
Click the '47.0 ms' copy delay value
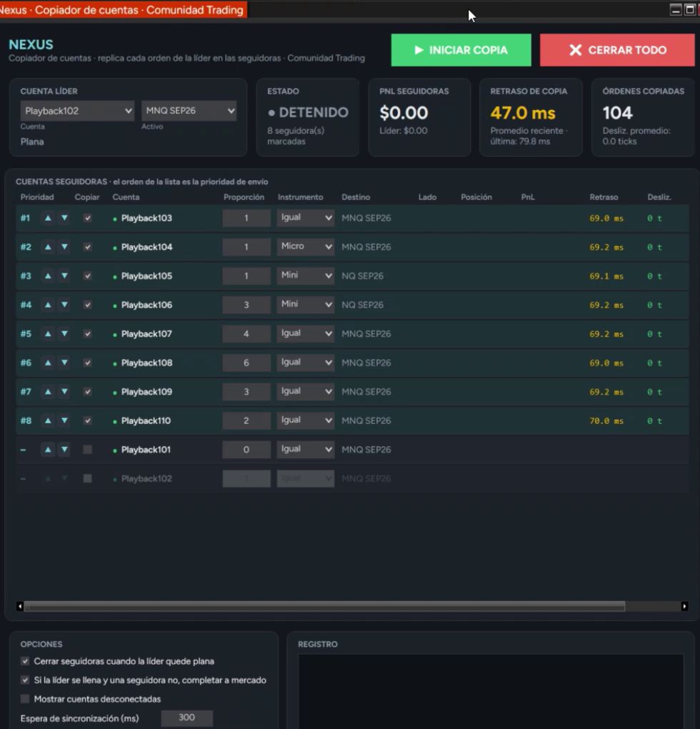523,113
